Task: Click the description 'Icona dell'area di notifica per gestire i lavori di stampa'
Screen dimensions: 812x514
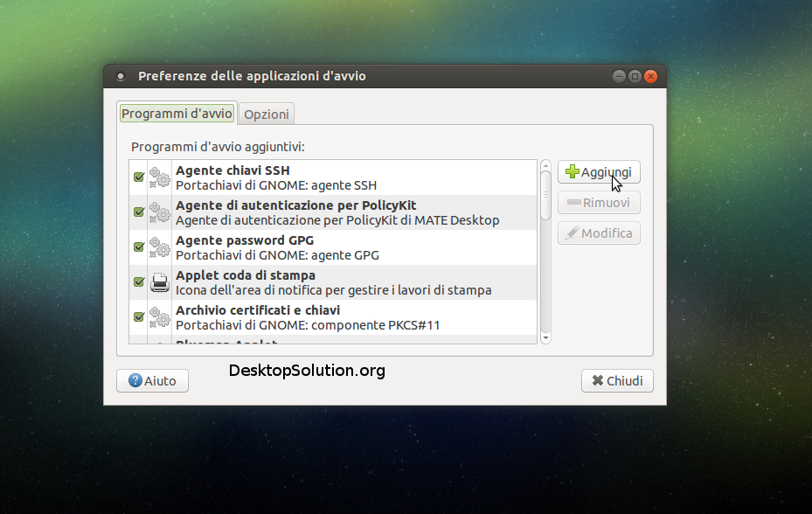Action: tap(334, 290)
